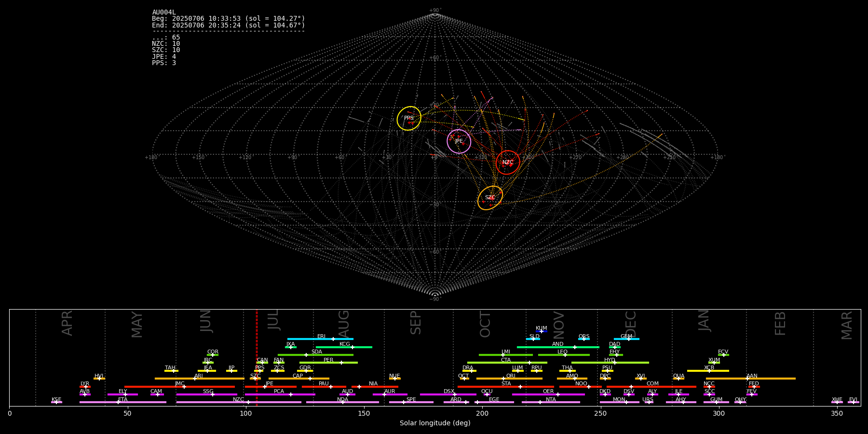868x434 pixels.
Task: Click the red dashed current solar longitude marker
Action: click(257, 358)
